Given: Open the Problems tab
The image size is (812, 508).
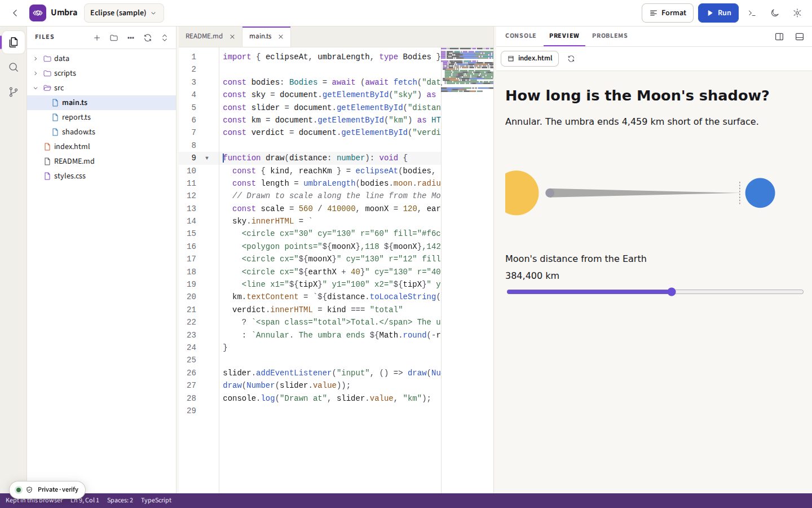Looking at the screenshot, I should (x=610, y=36).
